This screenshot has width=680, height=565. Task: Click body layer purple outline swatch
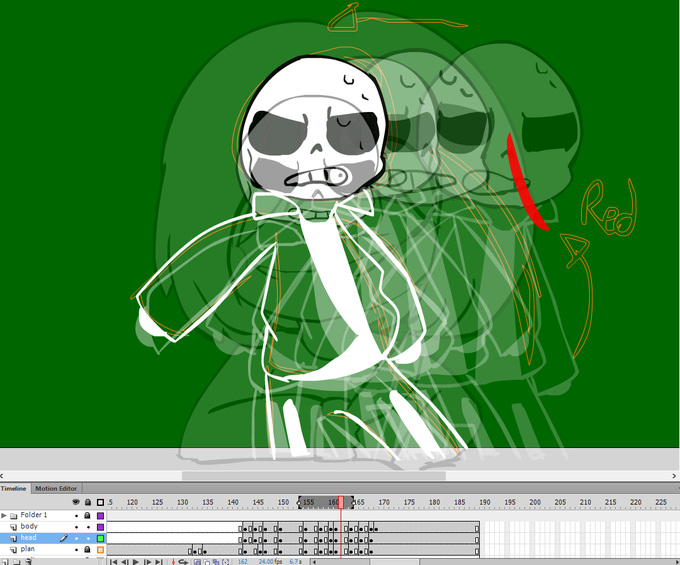100,527
